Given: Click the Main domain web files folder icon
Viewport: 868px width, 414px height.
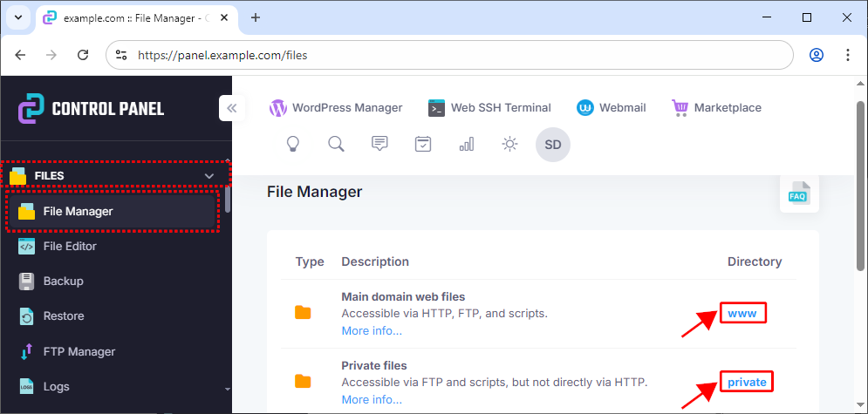Looking at the screenshot, I should [x=303, y=313].
